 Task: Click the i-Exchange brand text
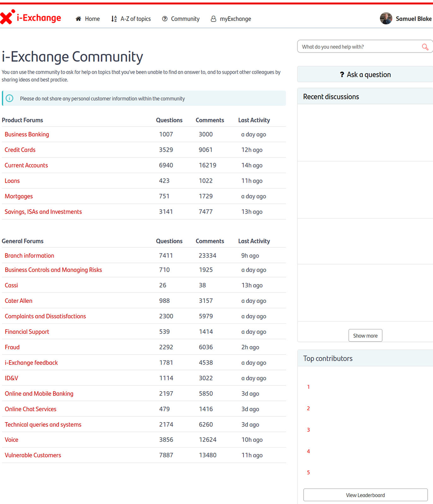click(x=39, y=18)
